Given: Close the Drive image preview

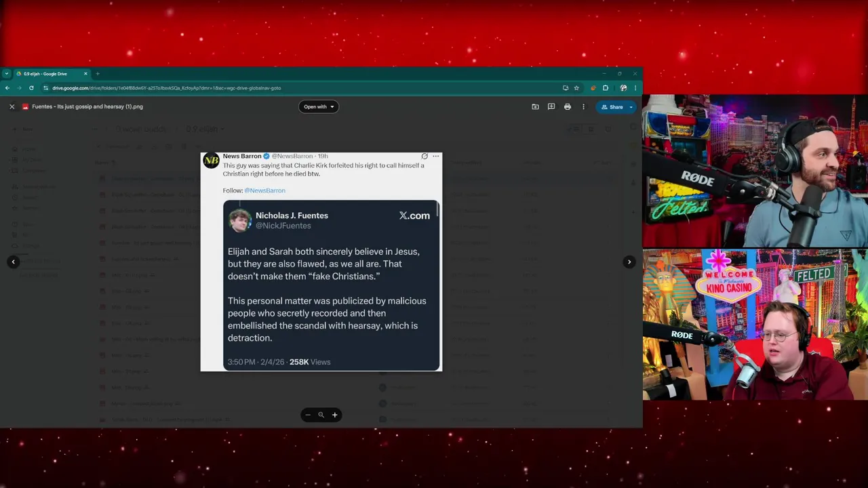Looking at the screenshot, I should click(12, 106).
